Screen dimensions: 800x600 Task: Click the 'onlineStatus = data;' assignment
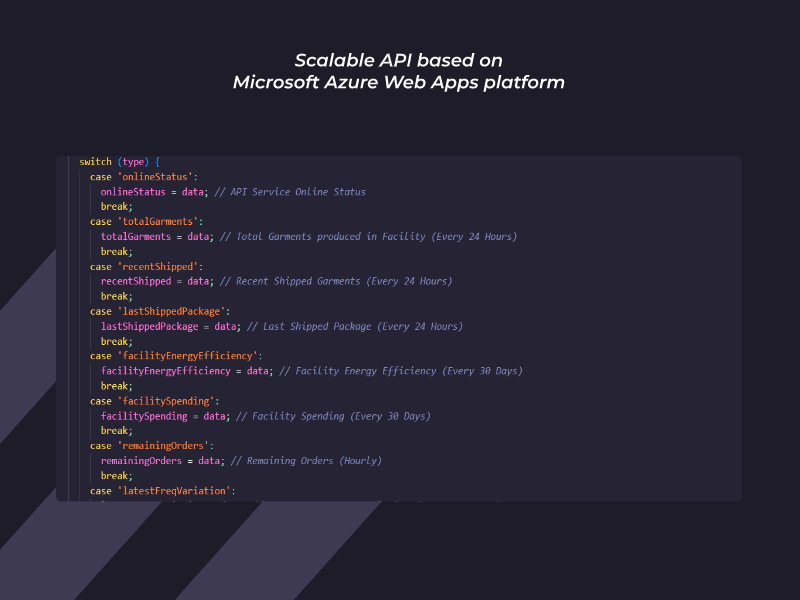point(155,192)
